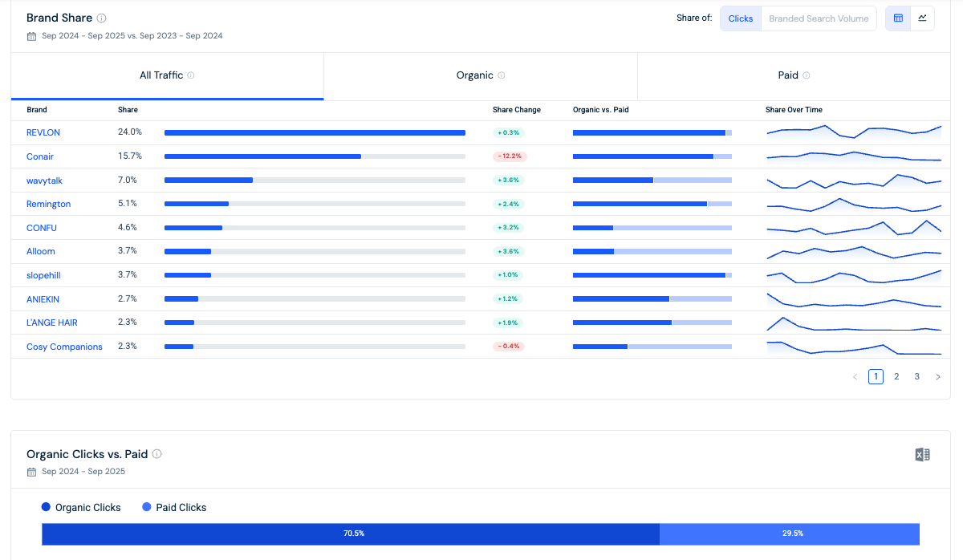
Task: Switch to the Paid traffic tab
Action: click(x=787, y=75)
